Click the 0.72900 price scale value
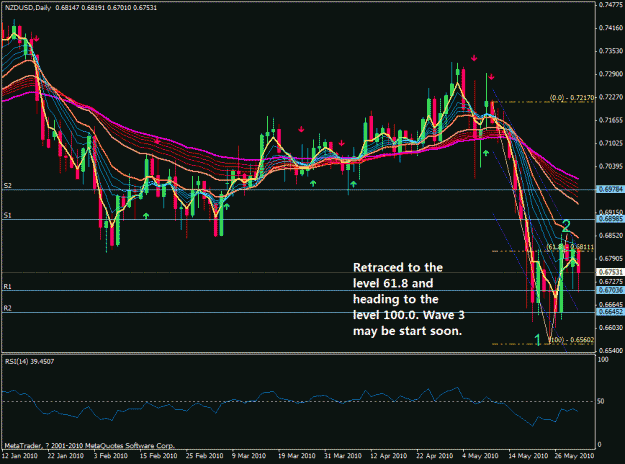This screenshot has width=625, height=464. pyautogui.click(x=611, y=74)
